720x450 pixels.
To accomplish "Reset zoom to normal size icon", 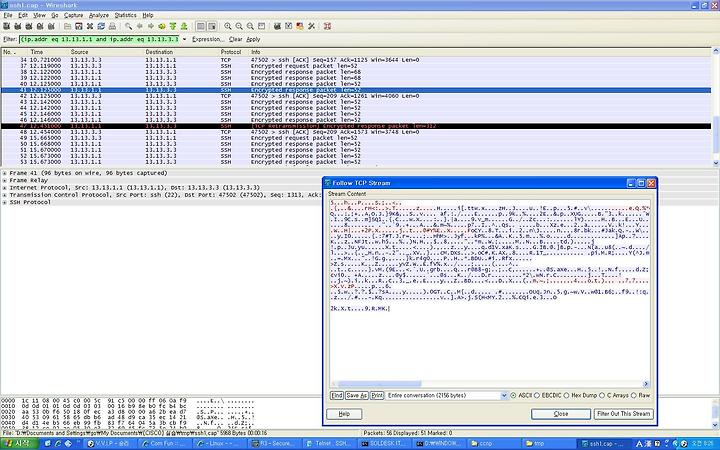I will coord(250,26).
